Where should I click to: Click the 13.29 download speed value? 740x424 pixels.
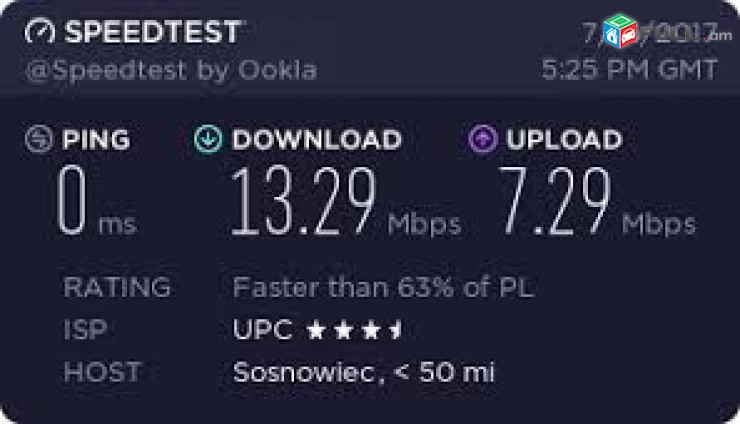[303, 200]
